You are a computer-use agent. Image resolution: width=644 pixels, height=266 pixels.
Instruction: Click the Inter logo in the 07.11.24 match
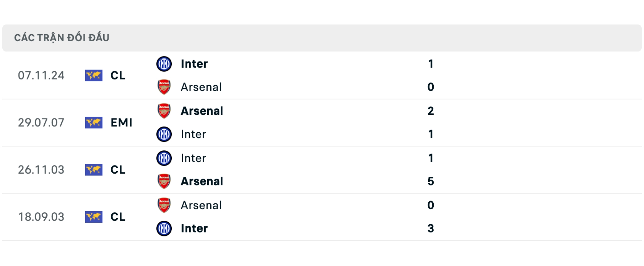(x=164, y=64)
